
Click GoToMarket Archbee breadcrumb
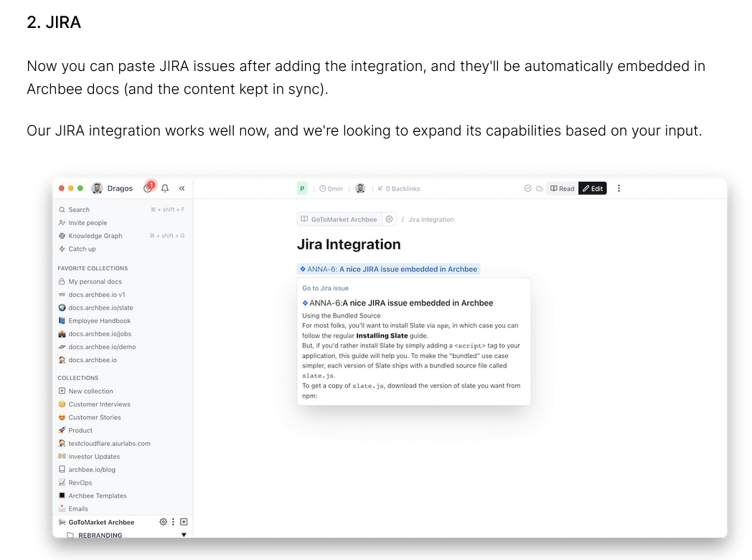(339, 219)
